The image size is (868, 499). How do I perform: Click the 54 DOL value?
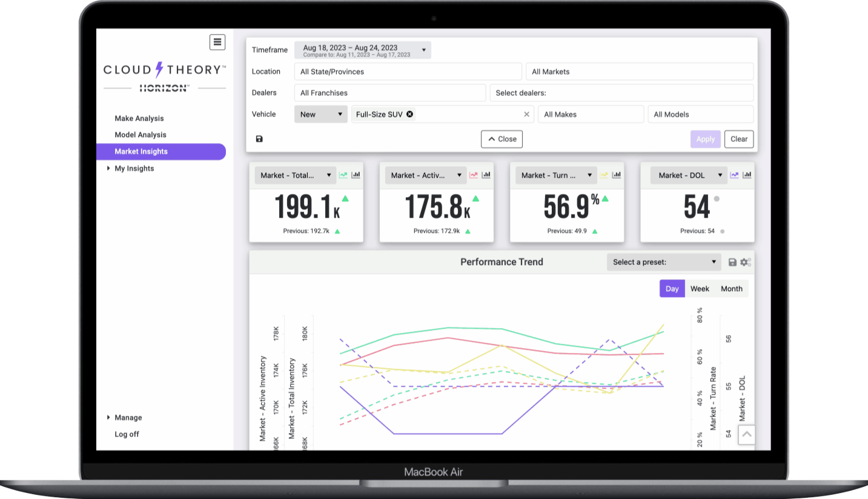pyautogui.click(x=697, y=208)
